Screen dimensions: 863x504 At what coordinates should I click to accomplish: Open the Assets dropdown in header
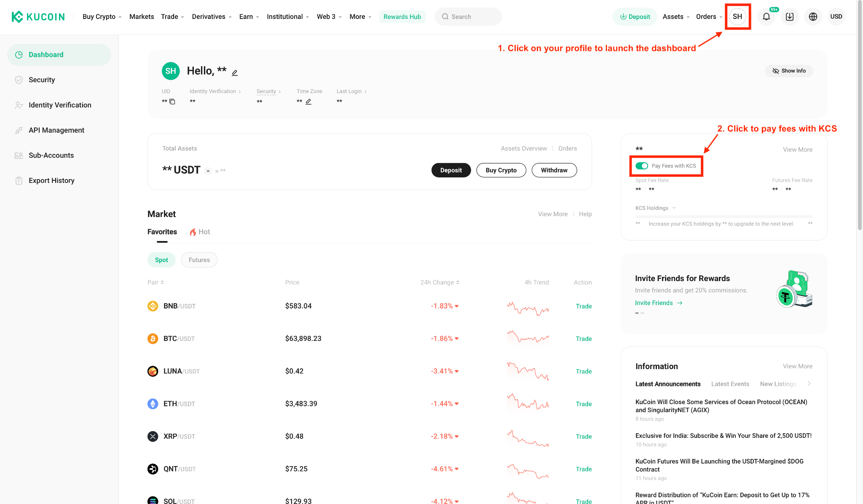coord(676,17)
